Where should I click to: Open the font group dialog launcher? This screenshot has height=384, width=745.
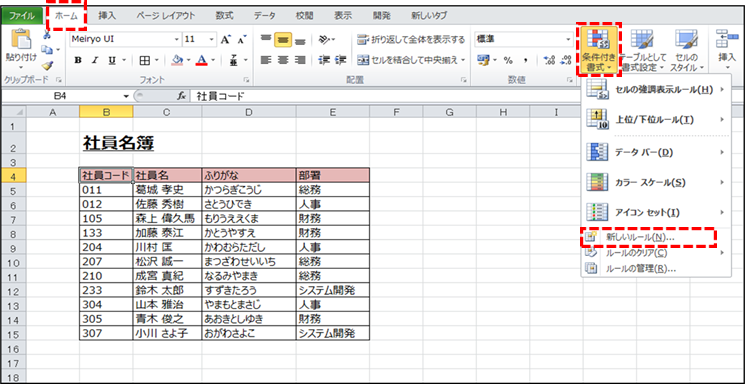pyautogui.click(x=247, y=80)
